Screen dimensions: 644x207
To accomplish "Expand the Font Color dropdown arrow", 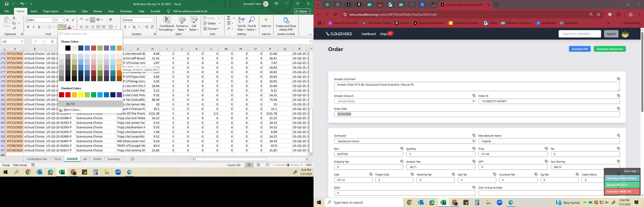I will click(73, 27).
